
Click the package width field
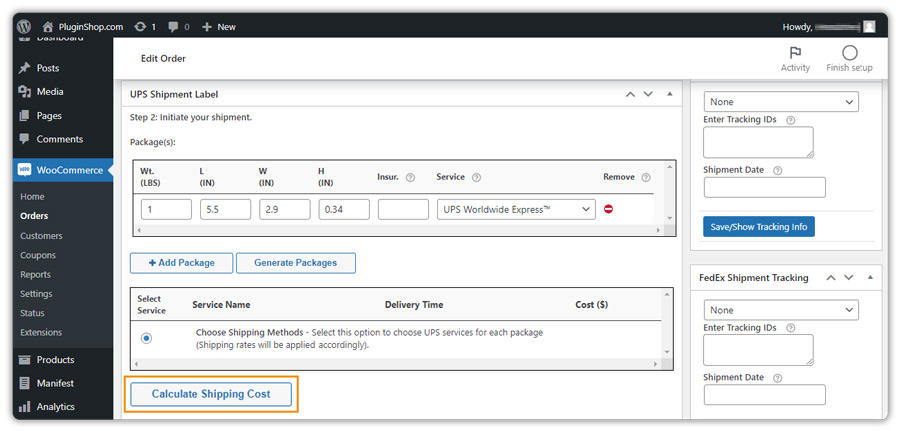click(x=285, y=209)
